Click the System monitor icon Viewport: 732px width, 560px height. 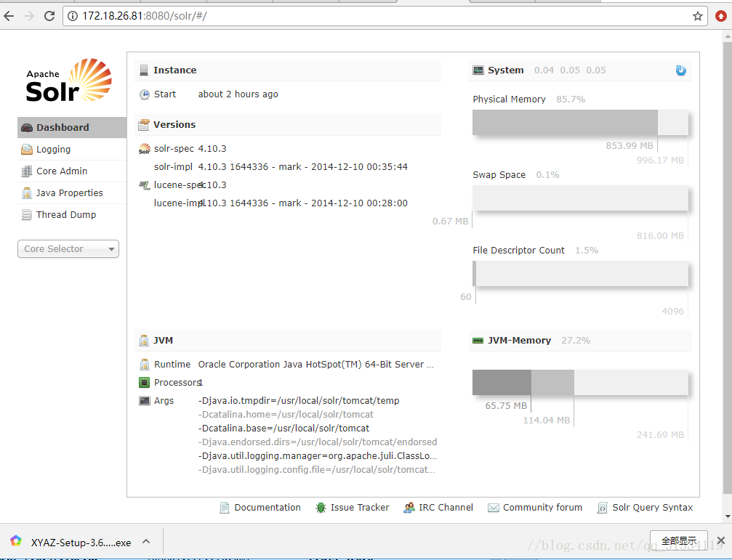(x=478, y=70)
